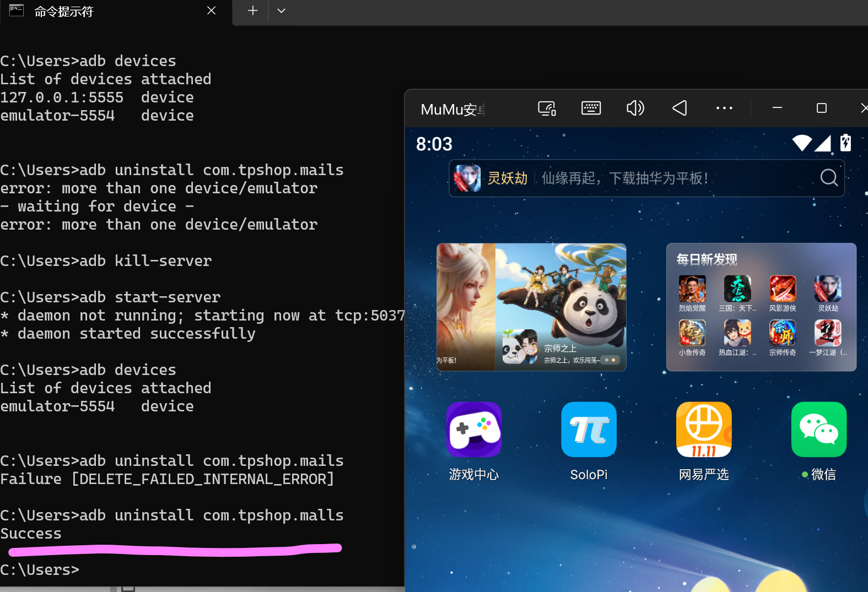
Task: Close the 命令提示符 terminal tab
Action: [211, 10]
